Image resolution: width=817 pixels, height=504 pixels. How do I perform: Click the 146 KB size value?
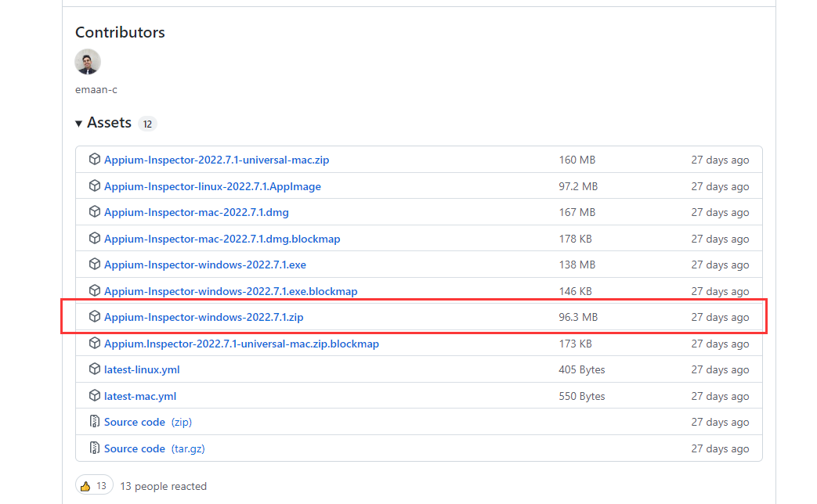coord(575,292)
